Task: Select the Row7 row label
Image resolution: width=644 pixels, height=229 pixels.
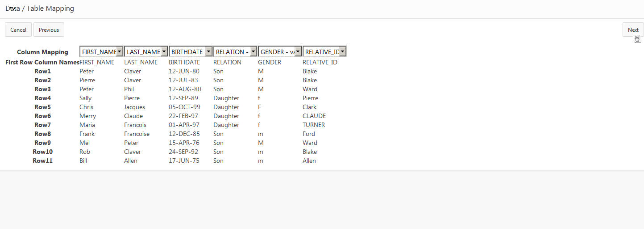Action: 42,125
